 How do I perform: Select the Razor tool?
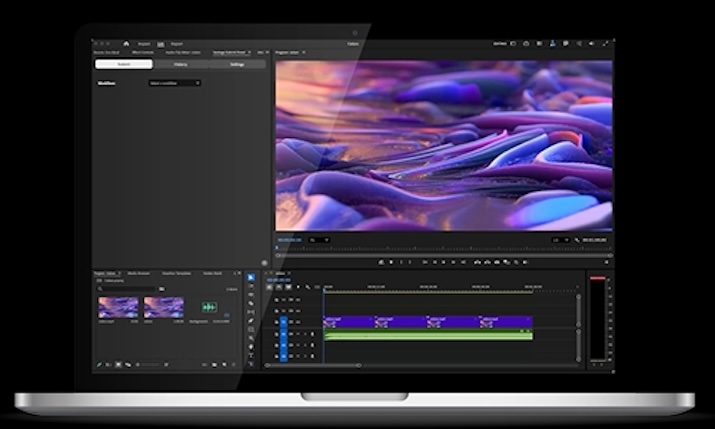point(251,304)
